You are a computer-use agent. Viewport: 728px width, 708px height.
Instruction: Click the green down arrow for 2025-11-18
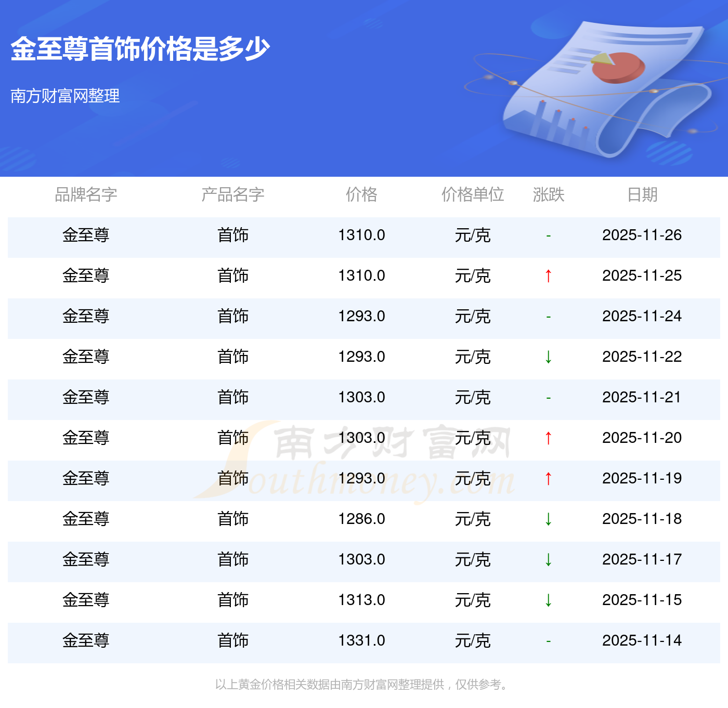548,519
